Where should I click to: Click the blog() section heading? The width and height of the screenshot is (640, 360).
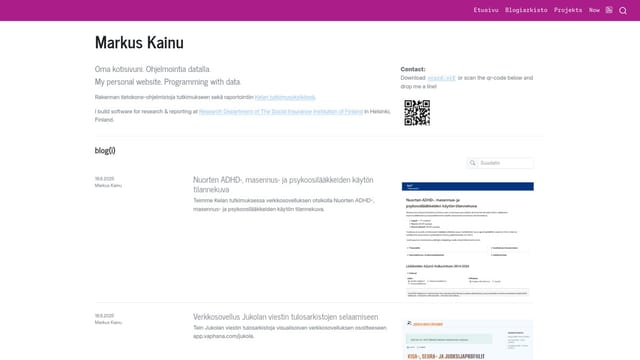[105, 150]
